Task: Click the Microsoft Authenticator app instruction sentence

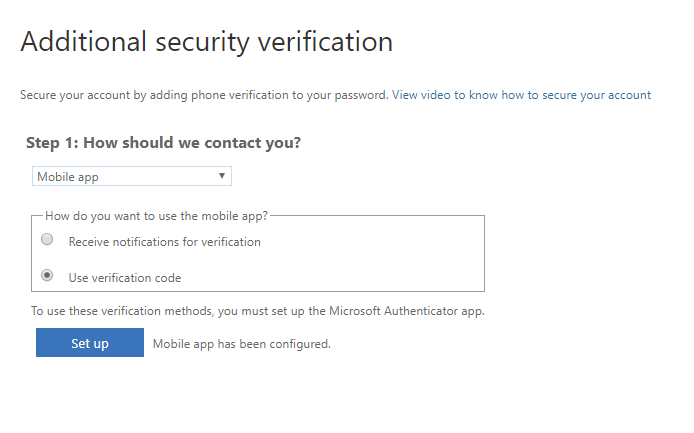Action: tap(258, 311)
